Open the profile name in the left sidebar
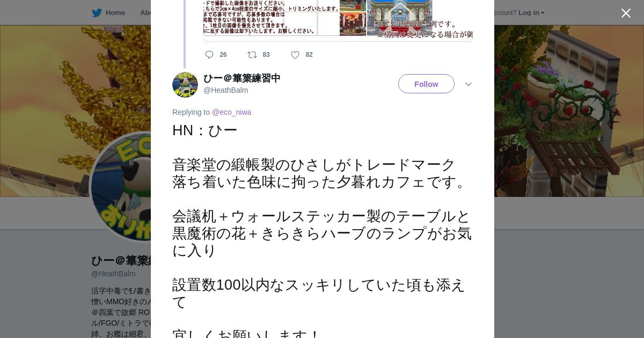This screenshot has width=644, height=338. [x=121, y=261]
